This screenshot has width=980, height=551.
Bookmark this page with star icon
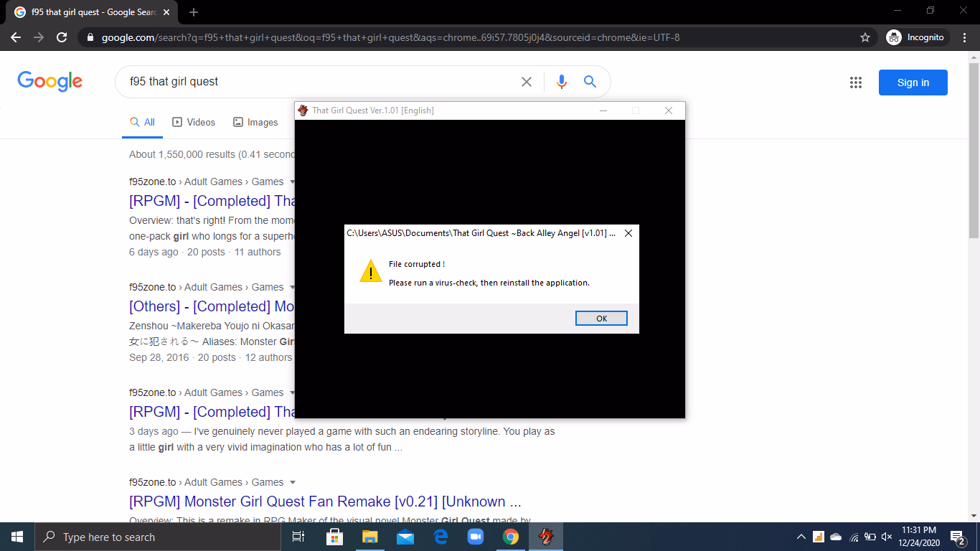(865, 37)
